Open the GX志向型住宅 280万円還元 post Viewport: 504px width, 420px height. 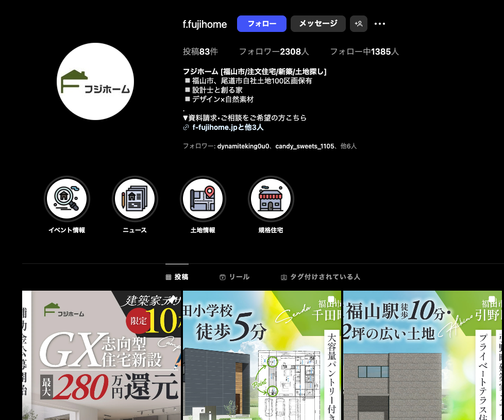(x=102, y=355)
